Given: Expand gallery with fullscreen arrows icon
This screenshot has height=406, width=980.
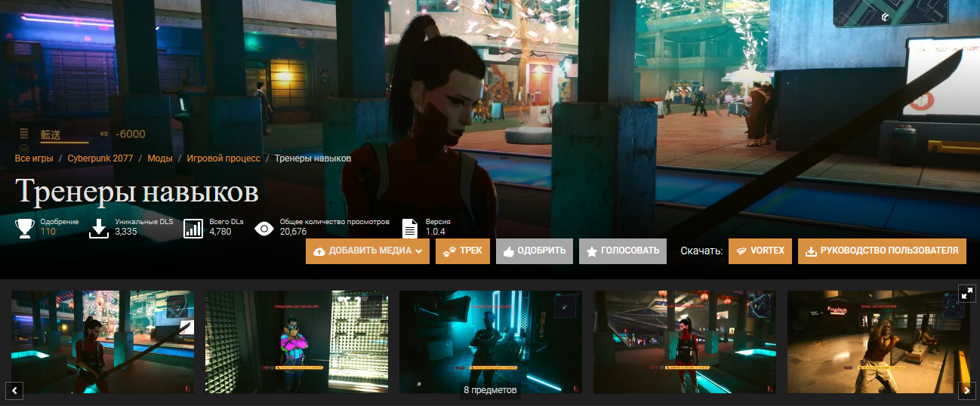Looking at the screenshot, I should click(966, 293).
